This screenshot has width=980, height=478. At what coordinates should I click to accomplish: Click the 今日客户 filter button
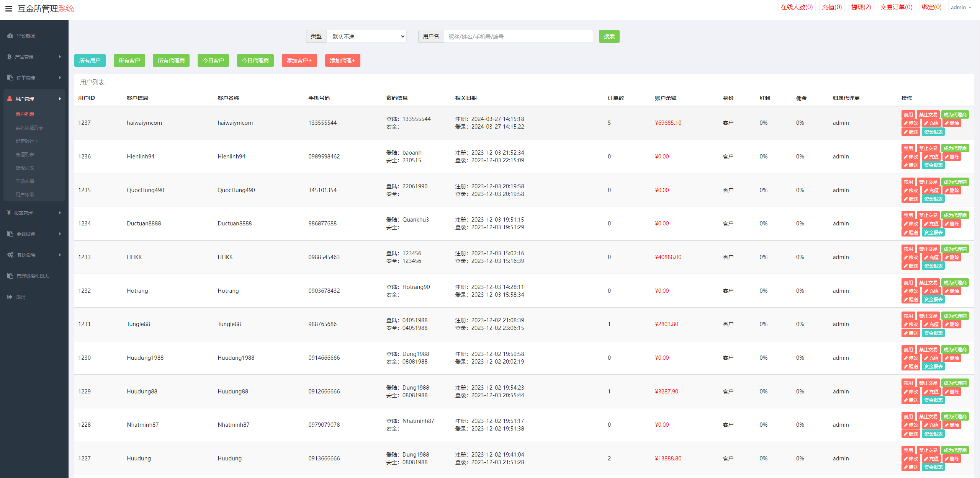[x=213, y=60]
